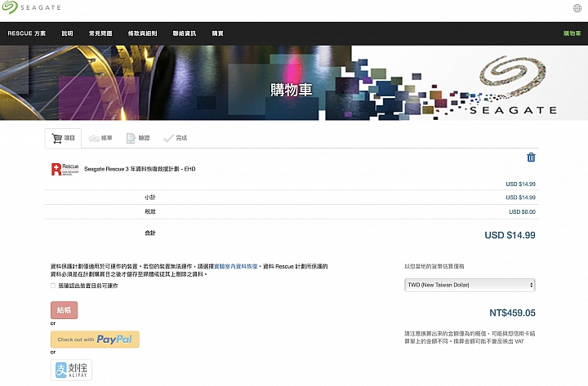Click the 購物車 banner heading

click(x=291, y=90)
